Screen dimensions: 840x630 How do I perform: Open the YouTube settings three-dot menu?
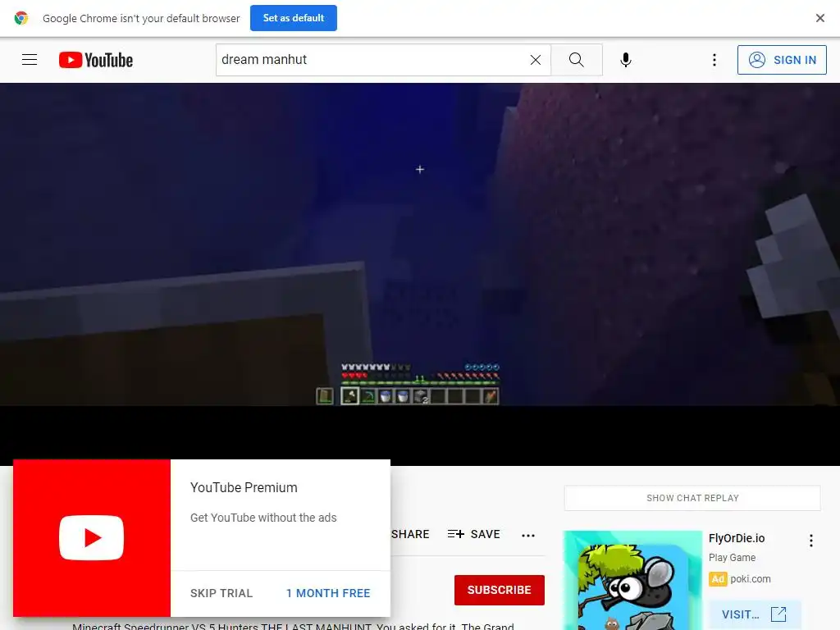pyautogui.click(x=714, y=60)
